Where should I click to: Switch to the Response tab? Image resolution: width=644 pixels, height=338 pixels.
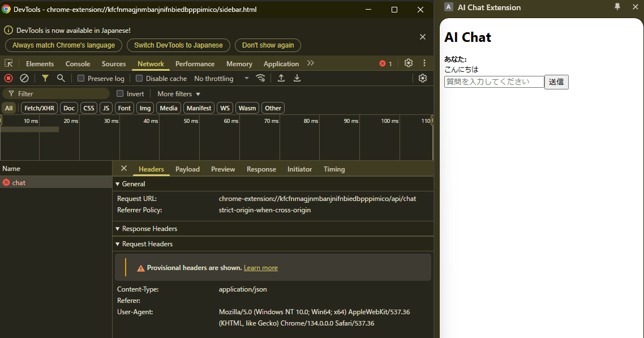pyautogui.click(x=261, y=169)
